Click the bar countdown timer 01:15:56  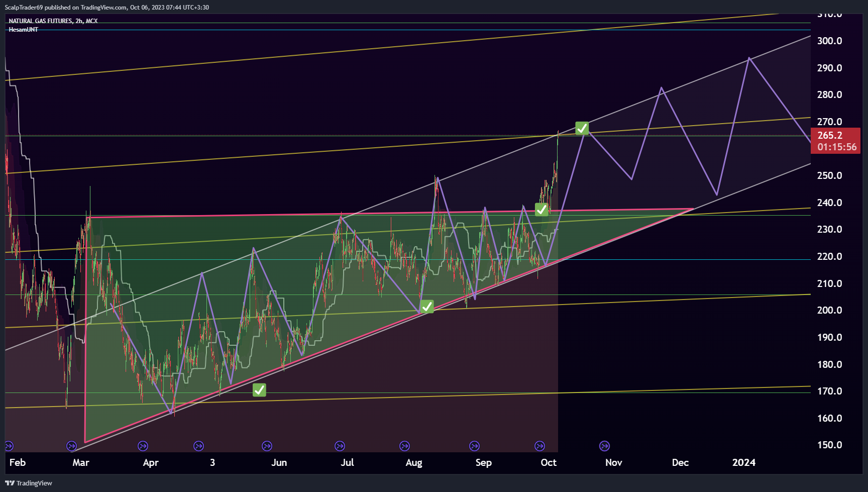pos(837,147)
